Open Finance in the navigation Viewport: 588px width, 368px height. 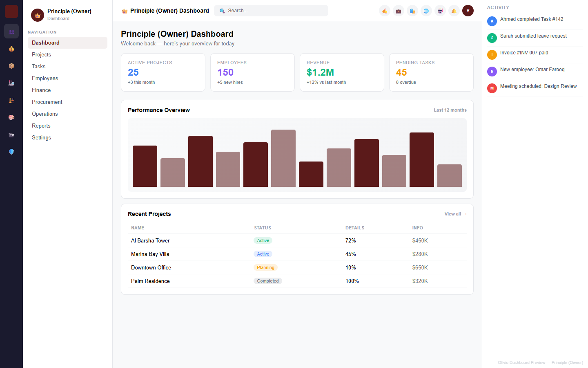click(x=67, y=90)
